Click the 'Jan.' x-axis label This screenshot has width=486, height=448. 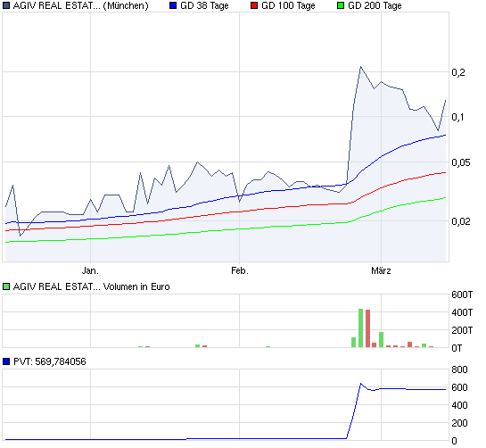[90, 270]
